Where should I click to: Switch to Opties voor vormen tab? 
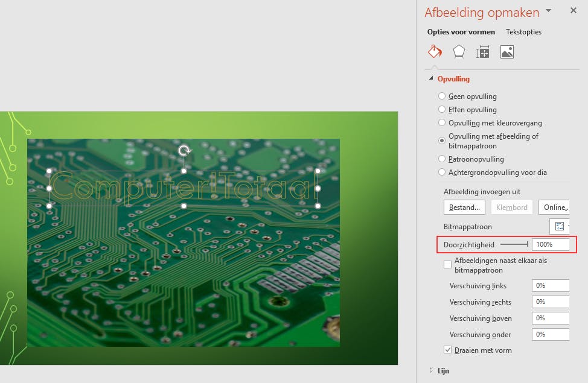click(x=461, y=32)
